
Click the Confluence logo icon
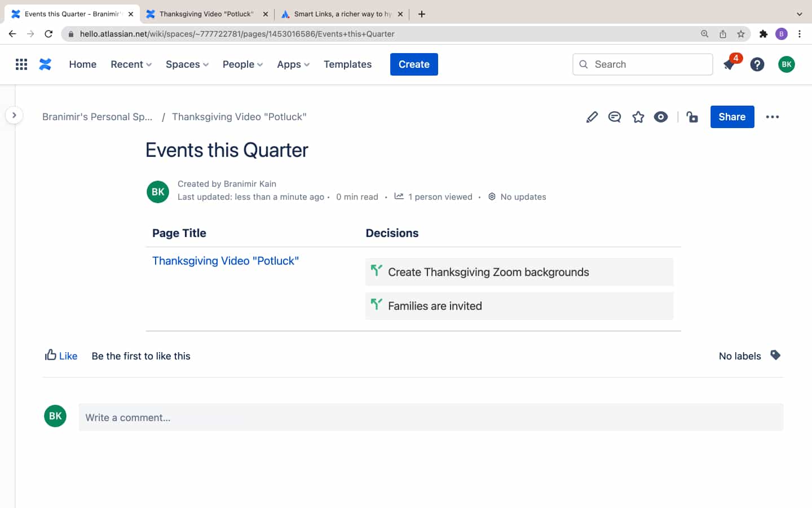pos(45,64)
